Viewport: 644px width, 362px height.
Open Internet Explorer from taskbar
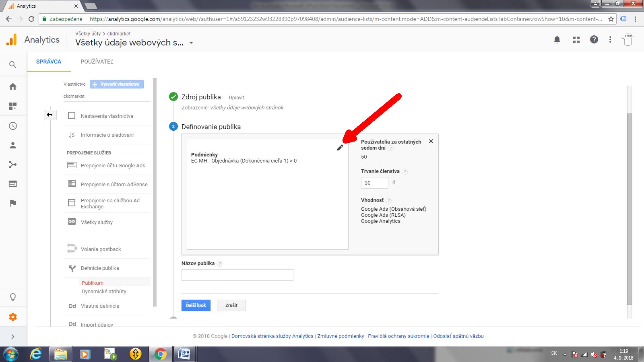click(36, 354)
